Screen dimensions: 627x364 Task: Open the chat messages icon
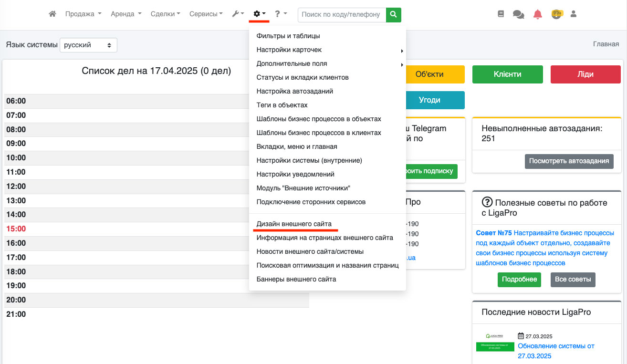(518, 14)
